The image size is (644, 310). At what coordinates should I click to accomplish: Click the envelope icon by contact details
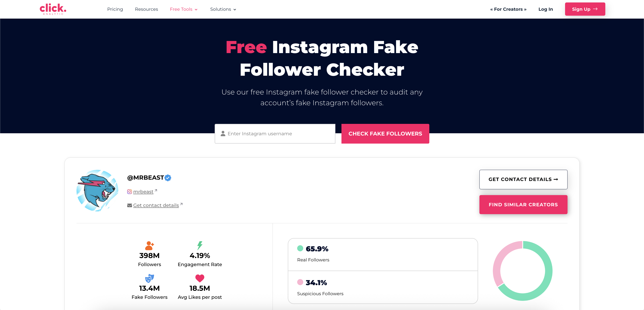point(129,205)
